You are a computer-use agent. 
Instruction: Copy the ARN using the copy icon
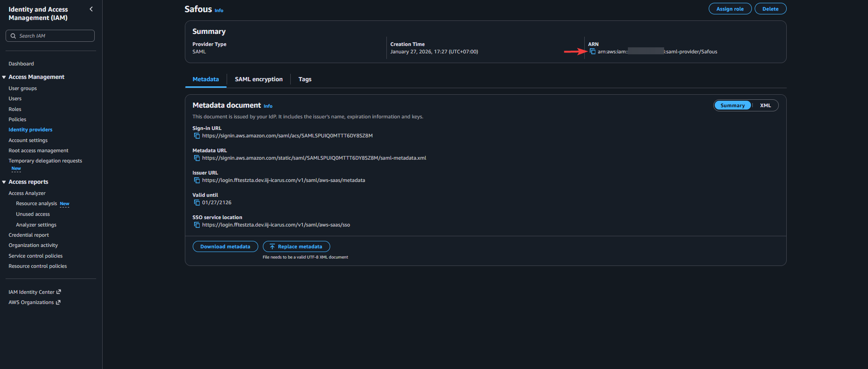(593, 52)
